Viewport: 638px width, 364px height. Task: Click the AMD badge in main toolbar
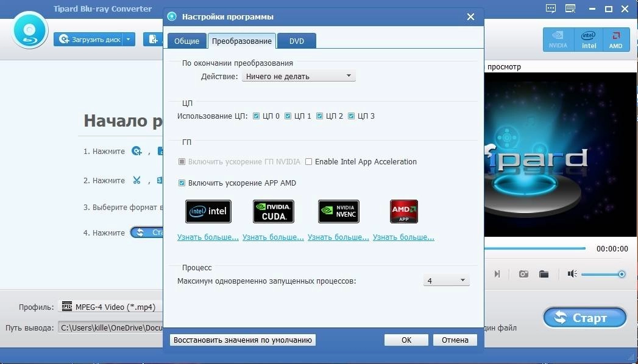(x=615, y=40)
